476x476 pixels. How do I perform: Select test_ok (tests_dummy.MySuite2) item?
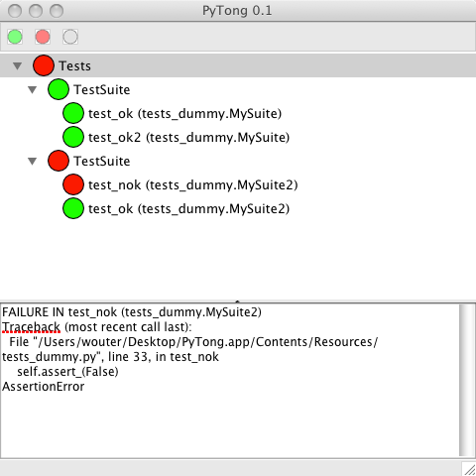click(x=188, y=209)
